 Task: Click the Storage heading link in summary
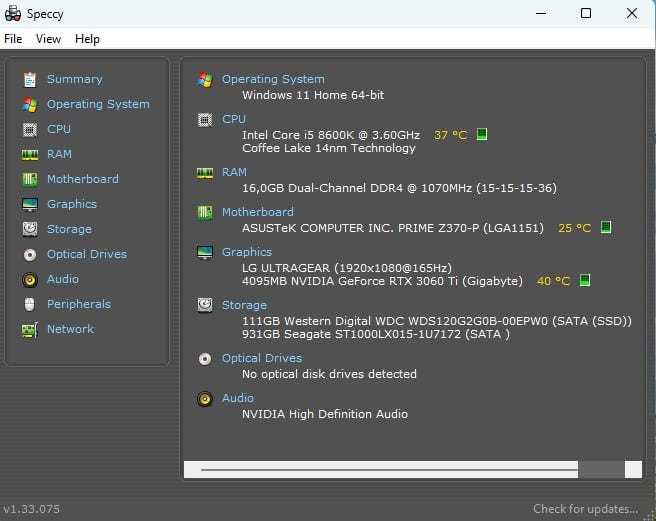pos(244,305)
